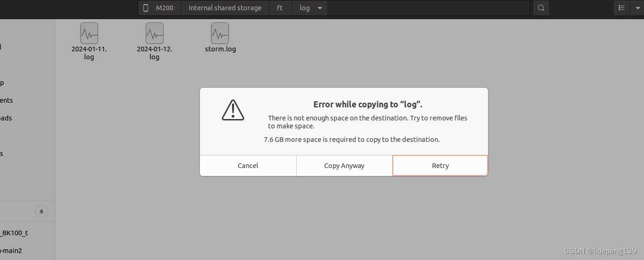Expand the view options dropdown arrow

pos(637,8)
